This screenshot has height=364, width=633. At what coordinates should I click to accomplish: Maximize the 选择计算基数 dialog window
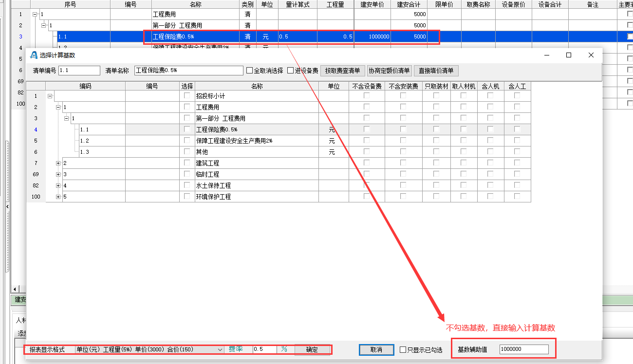click(x=568, y=55)
